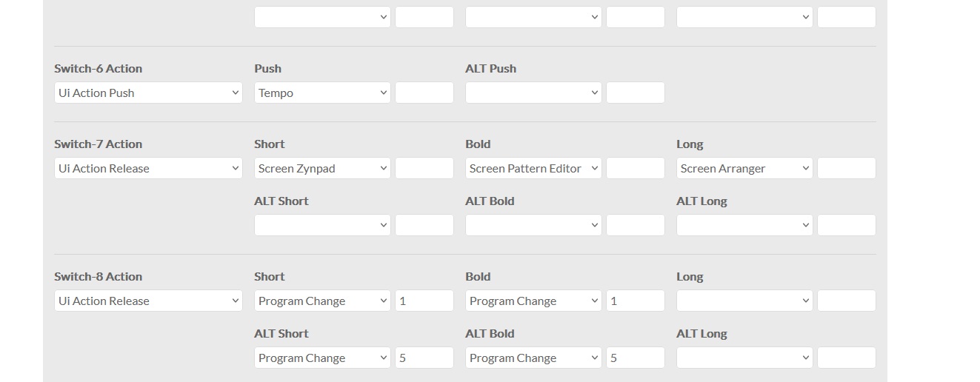Image resolution: width=980 pixels, height=382 pixels.
Task: Open the Switch-6 Action dropdown
Action: tap(148, 93)
